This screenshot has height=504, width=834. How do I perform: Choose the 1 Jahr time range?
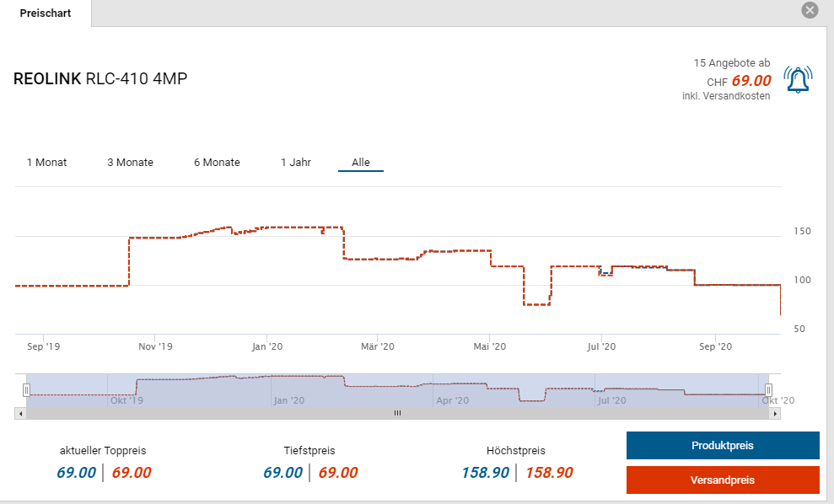pos(296,163)
